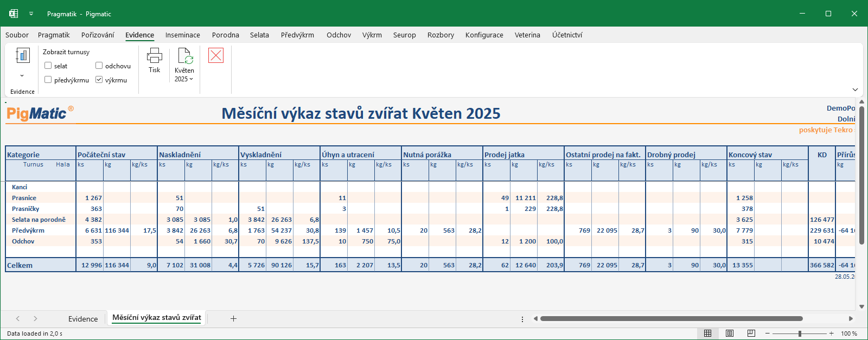
Task: Collapse the ribbon using the chevron
Action: 855,89
